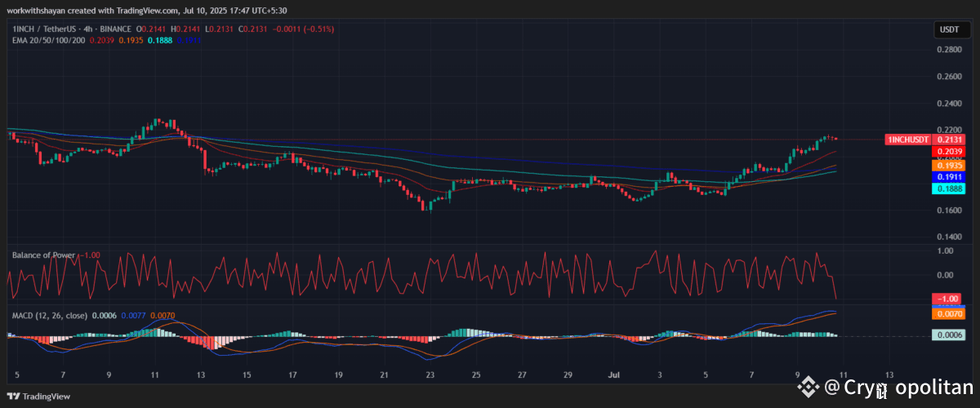This screenshot has height=408, width=980.
Task: Click the EMA 20/50/100/200 indicator legend
Action: click(x=48, y=39)
